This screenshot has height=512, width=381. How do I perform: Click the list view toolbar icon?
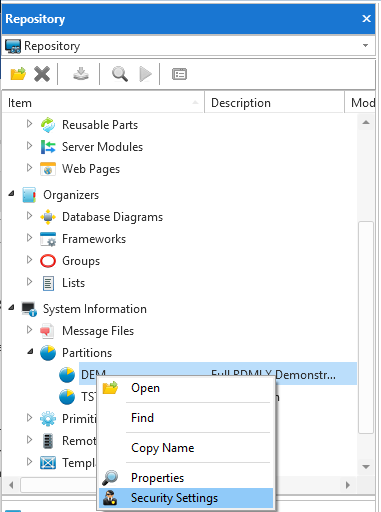click(x=179, y=74)
